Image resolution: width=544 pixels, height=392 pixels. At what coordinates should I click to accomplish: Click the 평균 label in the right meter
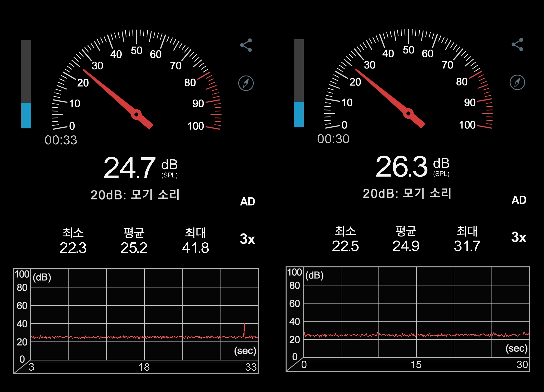(x=406, y=231)
